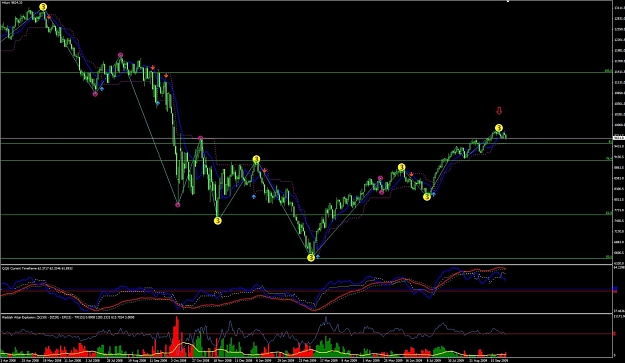
Task: Click the magenta dot at the July 2008 swing high
Action: point(120,55)
